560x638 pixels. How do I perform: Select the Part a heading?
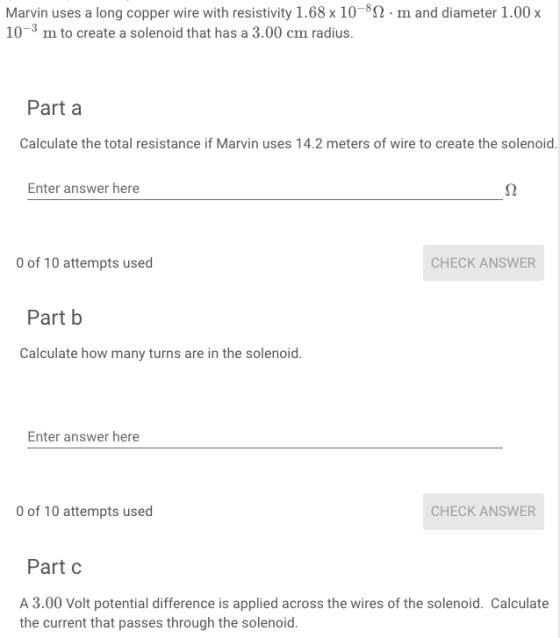pos(55,108)
